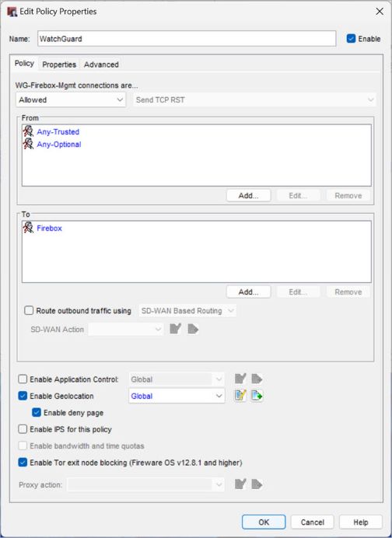
Task: Switch to the Advanced tab
Action: (101, 65)
